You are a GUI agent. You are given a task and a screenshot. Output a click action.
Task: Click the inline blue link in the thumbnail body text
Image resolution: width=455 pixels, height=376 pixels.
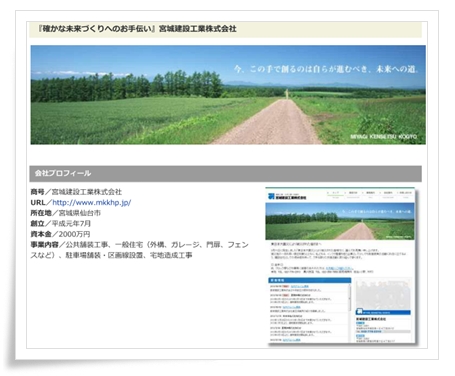pyautogui.click(x=339, y=268)
